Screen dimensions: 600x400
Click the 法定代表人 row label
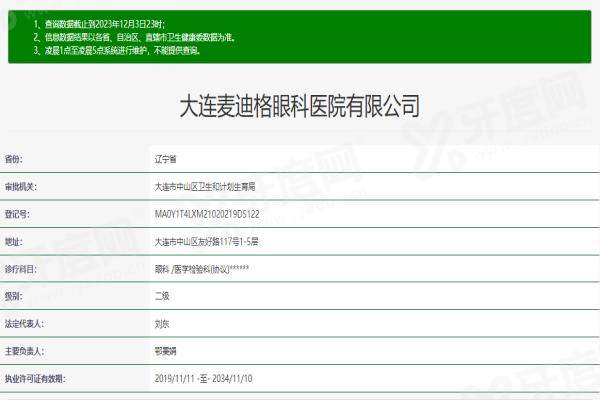pyautogui.click(x=24, y=324)
